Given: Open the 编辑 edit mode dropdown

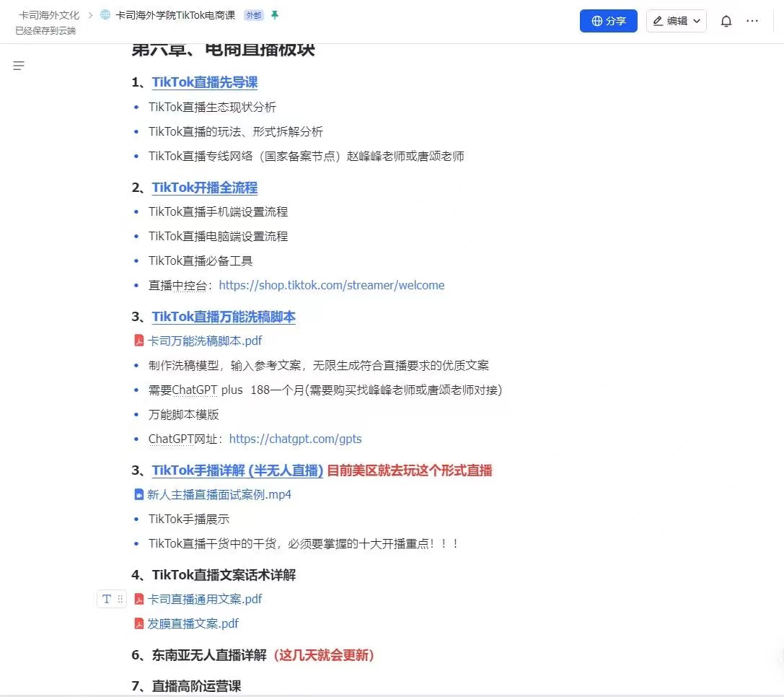Looking at the screenshot, I should pyautogui.click(x=676, y=21).
